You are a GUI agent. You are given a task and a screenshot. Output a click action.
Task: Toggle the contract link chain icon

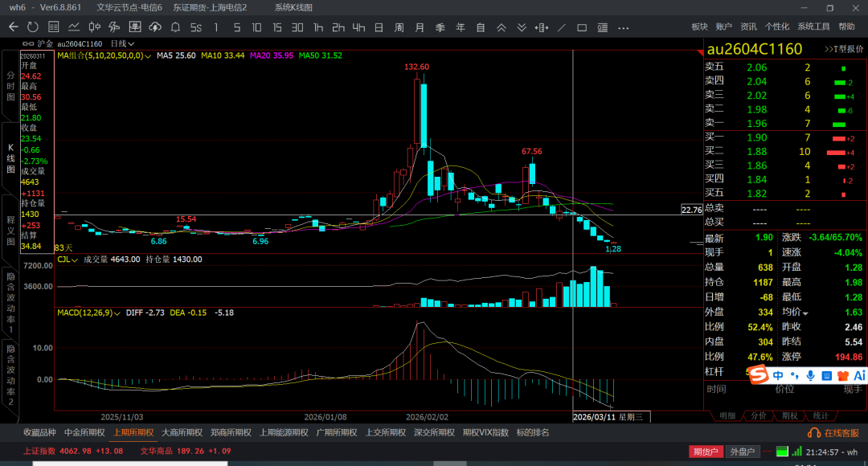[28, 43]
